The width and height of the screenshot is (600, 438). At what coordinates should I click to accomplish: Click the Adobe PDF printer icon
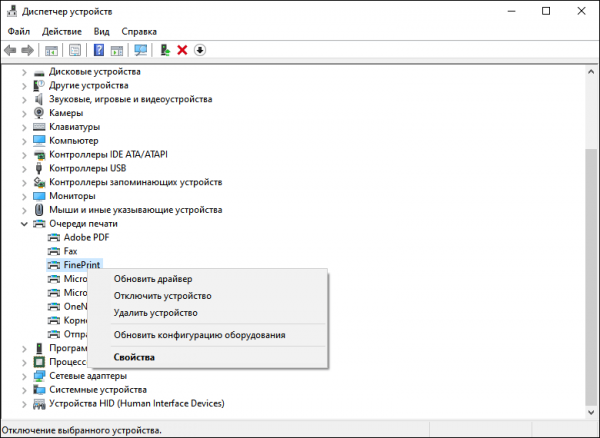point(54,238)
